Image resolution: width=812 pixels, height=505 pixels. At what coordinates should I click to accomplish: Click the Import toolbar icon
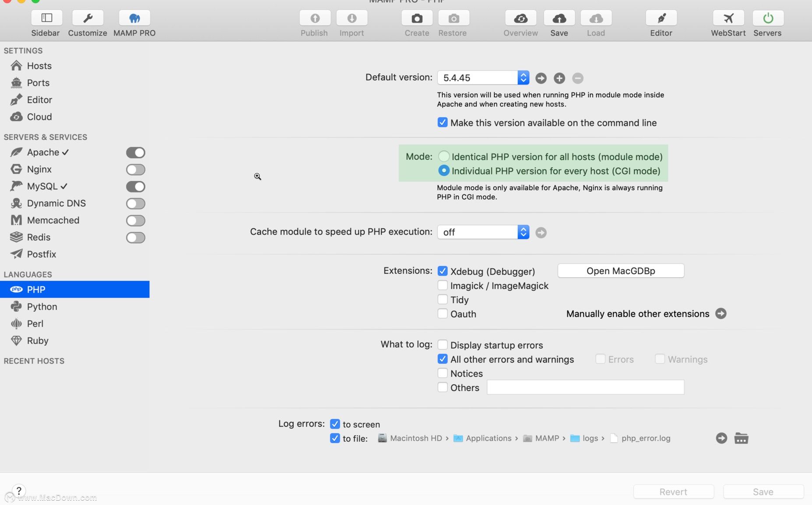tap(352, 18)
